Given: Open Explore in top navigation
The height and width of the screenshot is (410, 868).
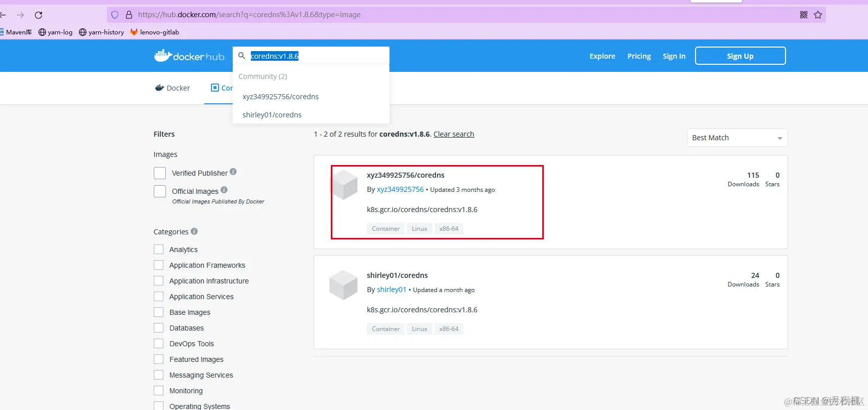Looking at the screenshot, I should tap(602, 56).
